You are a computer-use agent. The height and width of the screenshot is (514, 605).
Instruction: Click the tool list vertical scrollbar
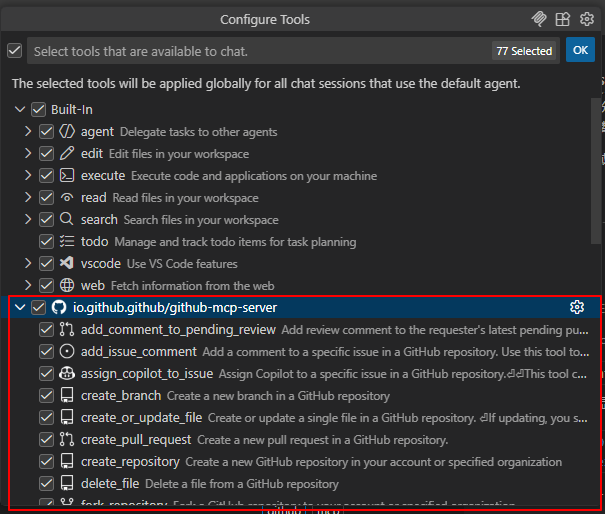click(x=596, y=171)
